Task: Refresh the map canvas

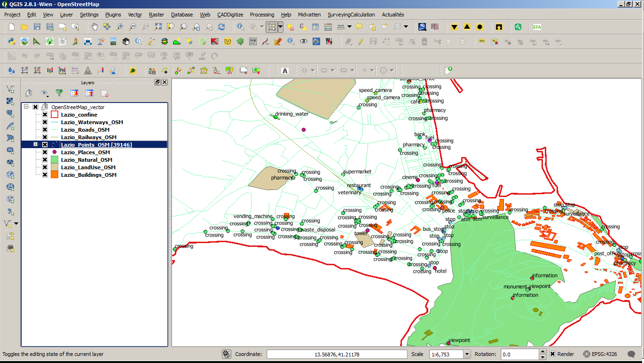Action: pos(221,27)
